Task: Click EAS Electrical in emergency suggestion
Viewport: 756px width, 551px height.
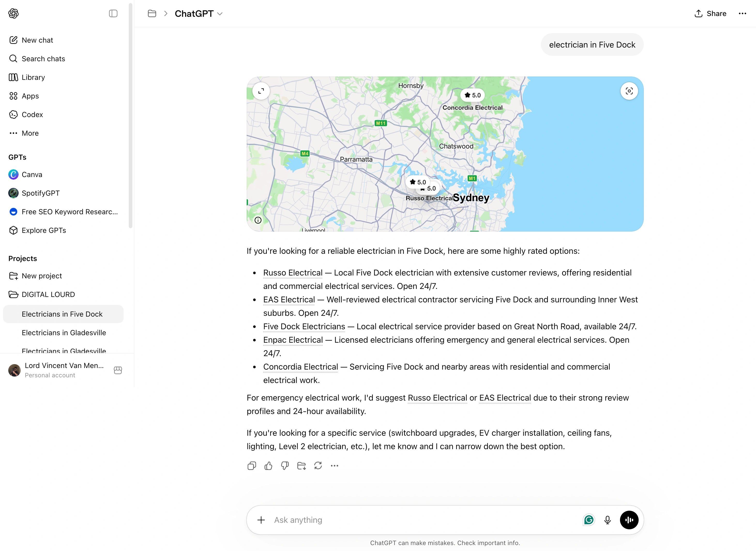Action: 505,398
